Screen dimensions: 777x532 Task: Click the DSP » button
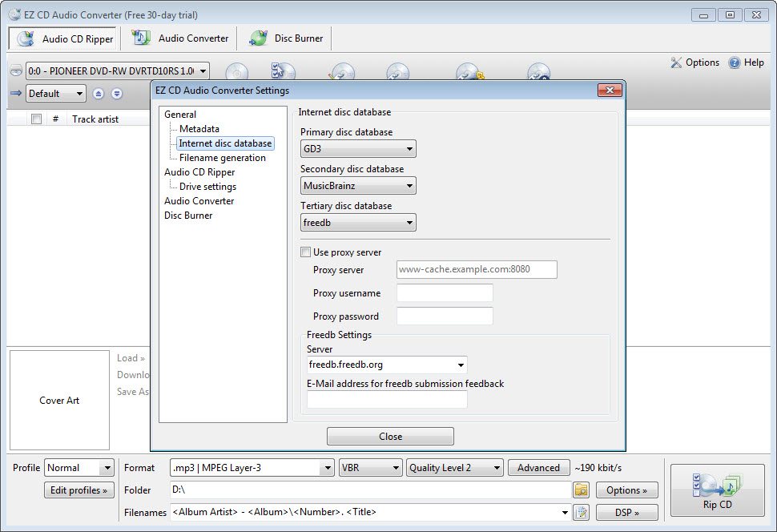[627, 512]
